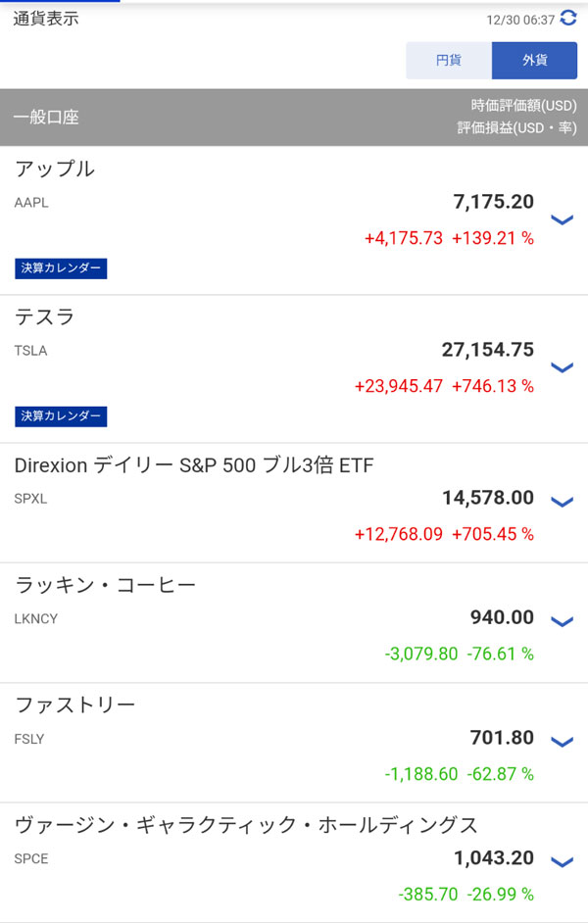The height and width of the screenshot is (923, 588).
Task: Expand the SPXL ETF row chevron
Action: tap(562, 502)
